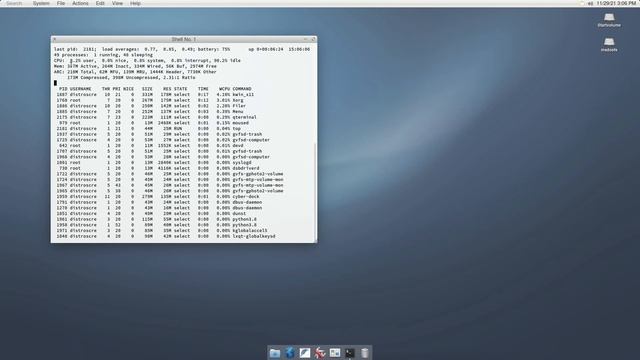
Task: Click the syslogd process row
Action: coord(155,162)
